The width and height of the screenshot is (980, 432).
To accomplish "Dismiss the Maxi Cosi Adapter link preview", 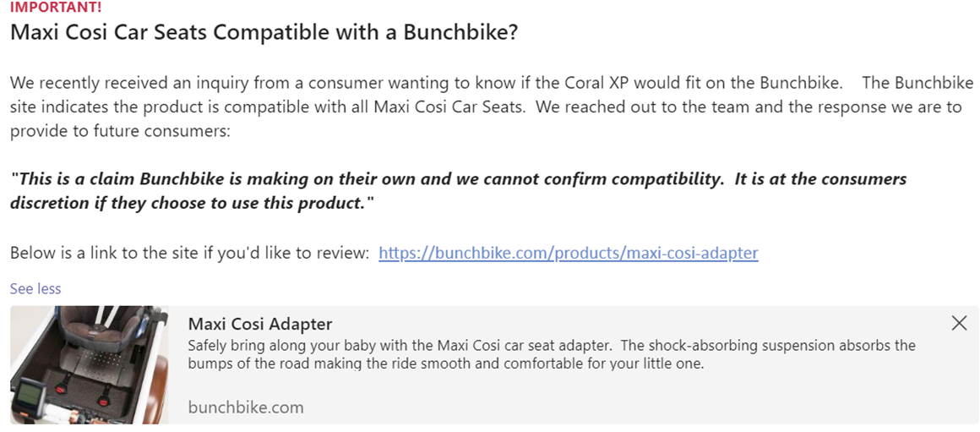I will click(959, 323).
